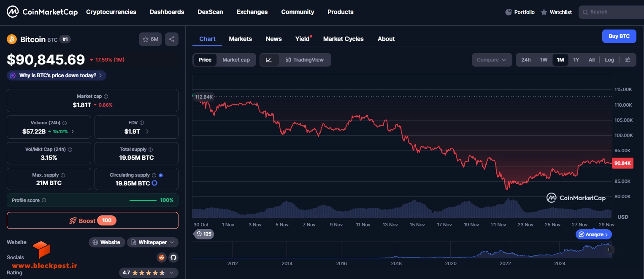
Task: Select the Price toggle
Action: 205,60
